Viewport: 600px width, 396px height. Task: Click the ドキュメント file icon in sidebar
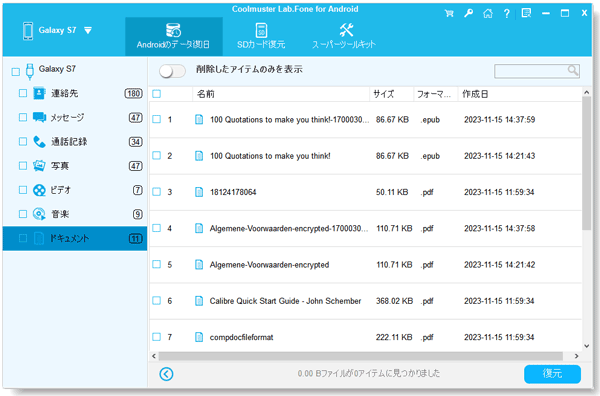coord(39,238)
